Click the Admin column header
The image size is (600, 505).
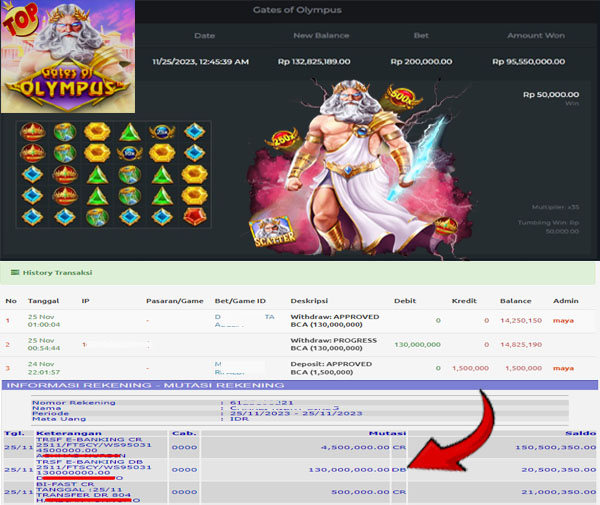(x=566, y=301)
